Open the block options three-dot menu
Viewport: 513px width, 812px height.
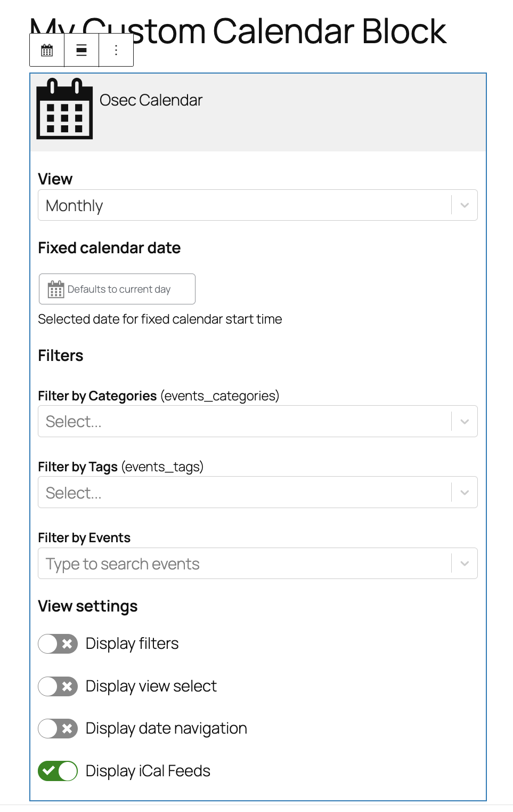[116, 50]
